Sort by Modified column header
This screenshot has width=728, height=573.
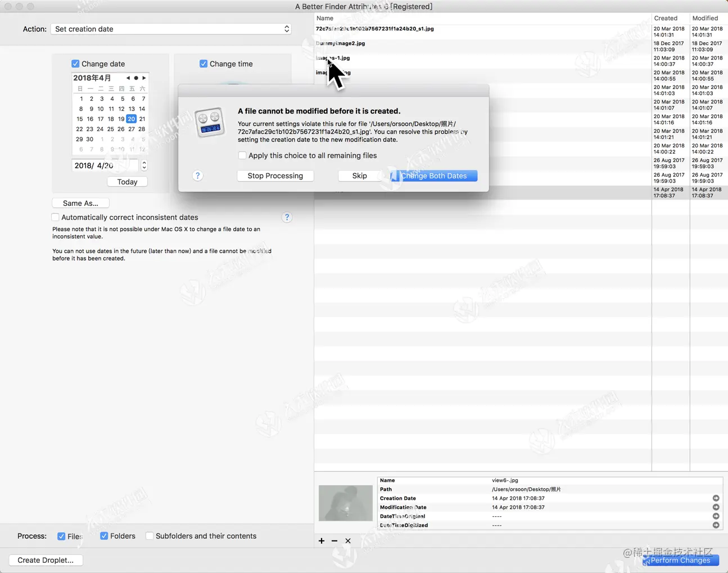click(x=709, y=18)
